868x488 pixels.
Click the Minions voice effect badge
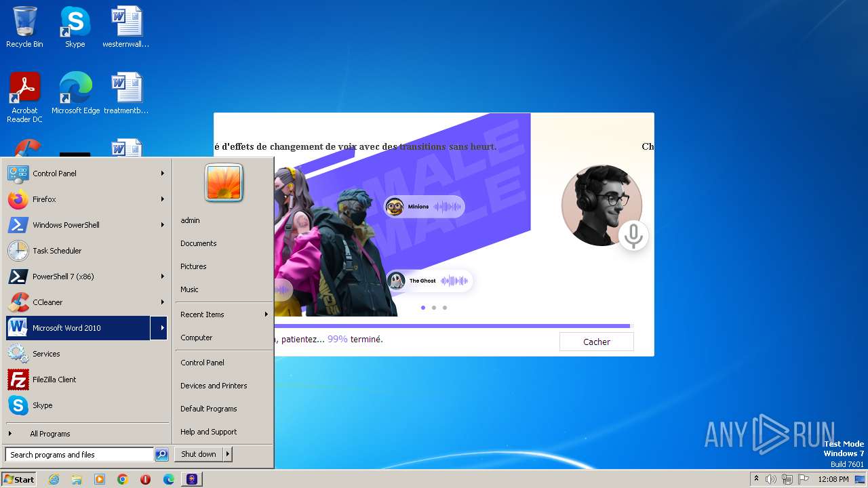pyautogui.click(x=424, y=207)
